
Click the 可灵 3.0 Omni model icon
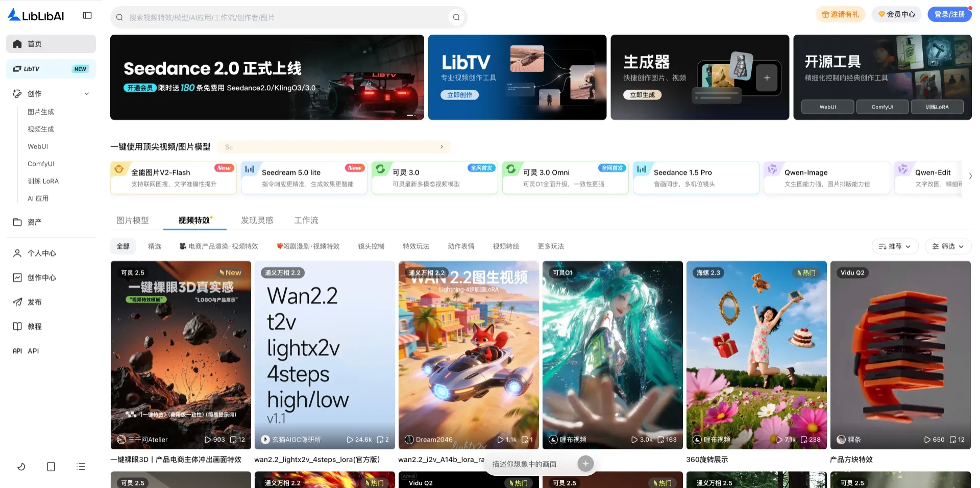pyautogui.click(x=511, y=169)
